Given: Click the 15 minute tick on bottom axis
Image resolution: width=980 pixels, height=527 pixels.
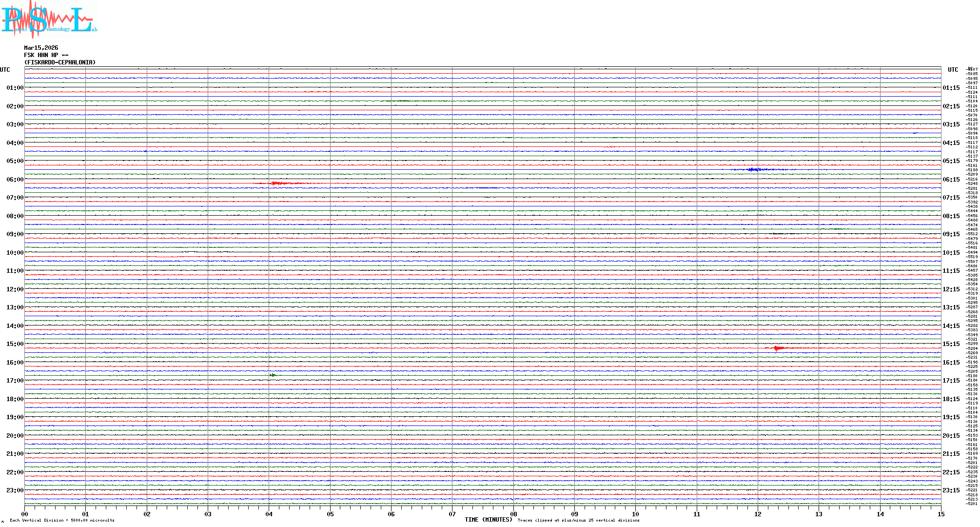Looking at the screenshot, I should tap(941, 514).
